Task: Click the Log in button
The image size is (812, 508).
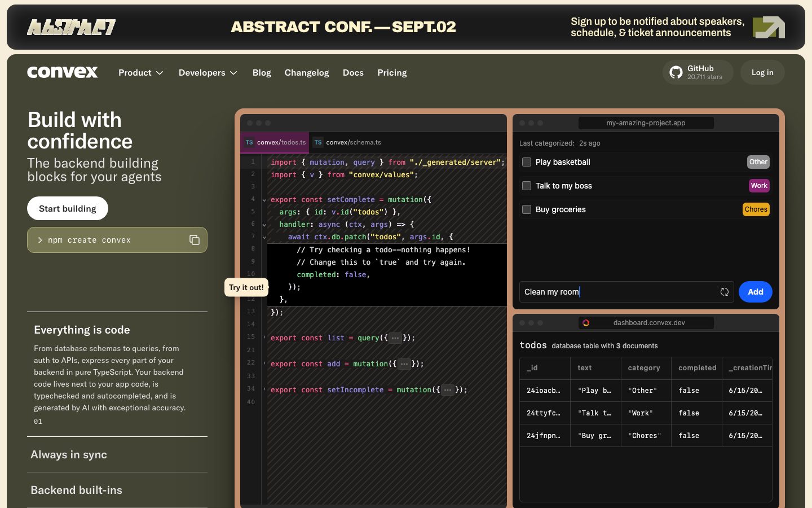Action: (762, 72)
